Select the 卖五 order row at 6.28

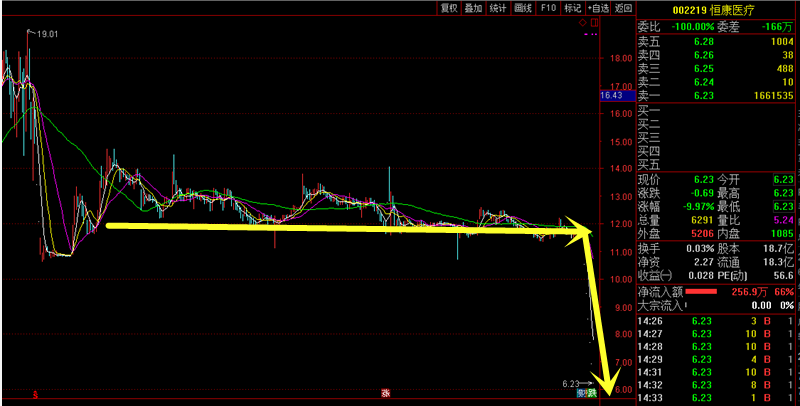[x=716, y=40]
